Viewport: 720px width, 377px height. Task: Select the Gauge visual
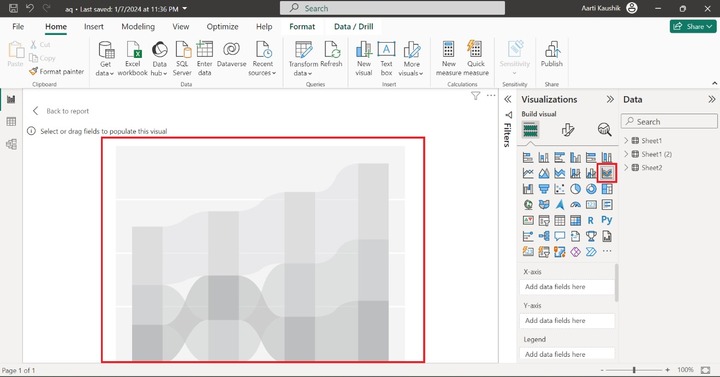click(x=575, y=205)
